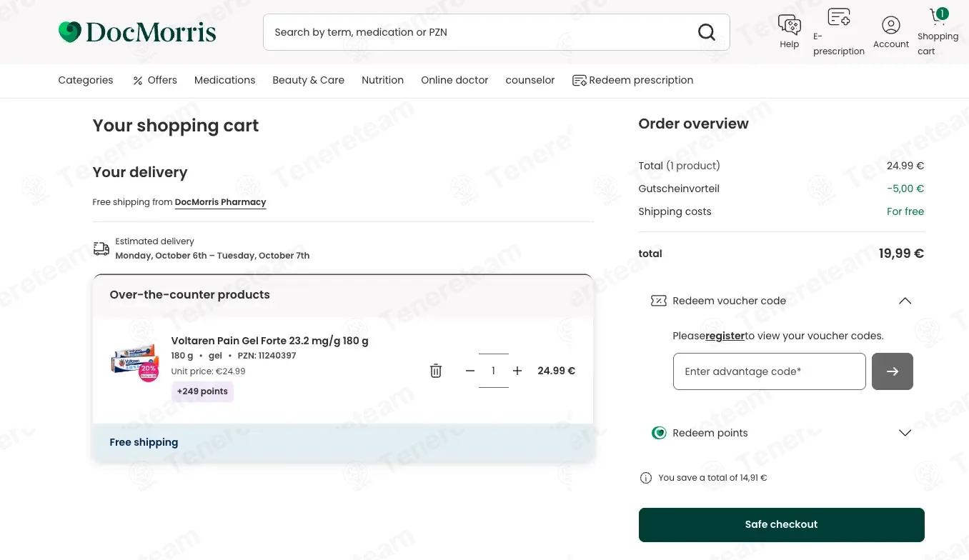Open the Medications menu item
The width and height of the screenshot is (969, 560).
click(x=224, y=80)
